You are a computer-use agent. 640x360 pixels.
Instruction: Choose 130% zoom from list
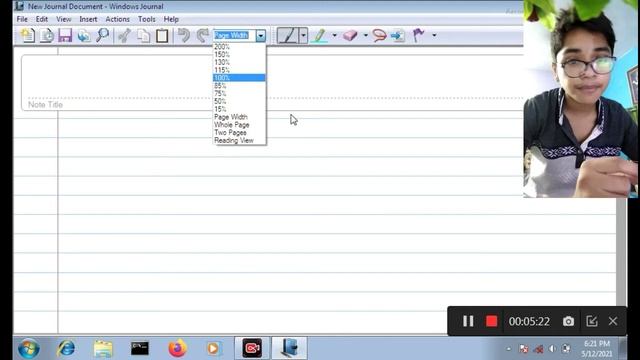tap(239, 62)
